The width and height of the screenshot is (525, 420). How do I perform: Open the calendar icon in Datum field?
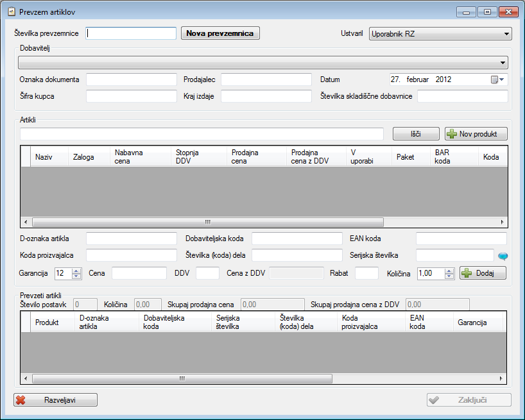point(495,80)
